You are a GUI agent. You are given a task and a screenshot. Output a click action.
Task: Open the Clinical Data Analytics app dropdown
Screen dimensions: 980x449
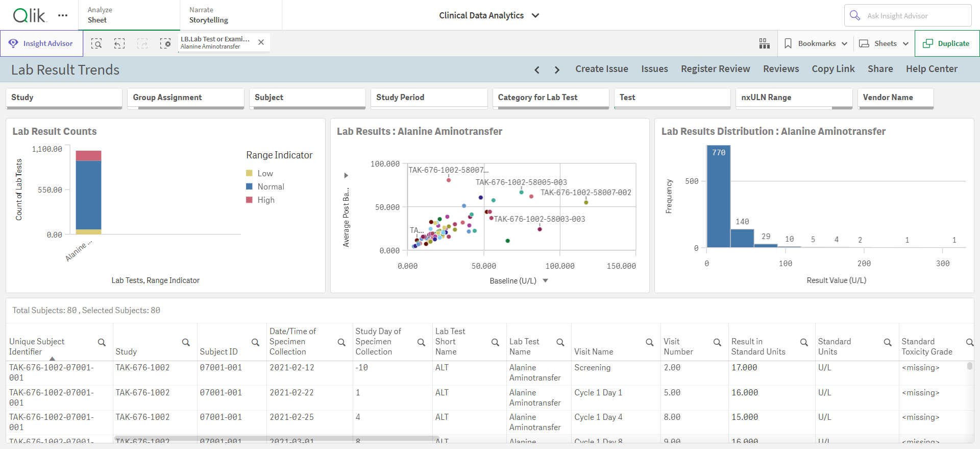489,15
